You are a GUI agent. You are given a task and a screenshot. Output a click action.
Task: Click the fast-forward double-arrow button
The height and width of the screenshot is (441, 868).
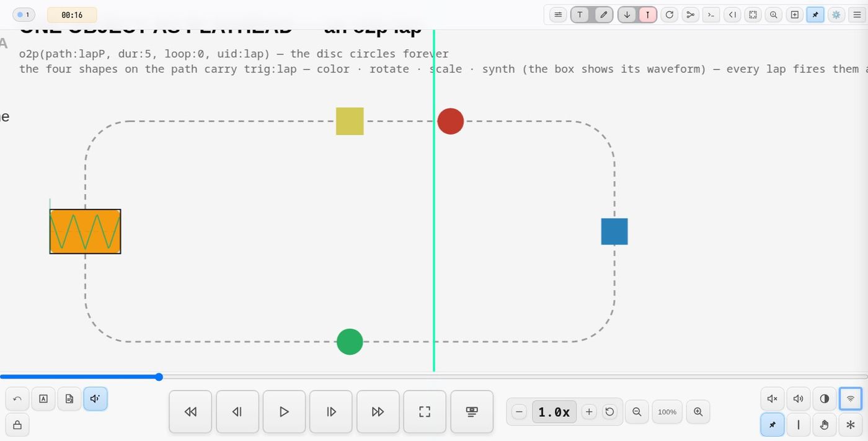(378, 412)
